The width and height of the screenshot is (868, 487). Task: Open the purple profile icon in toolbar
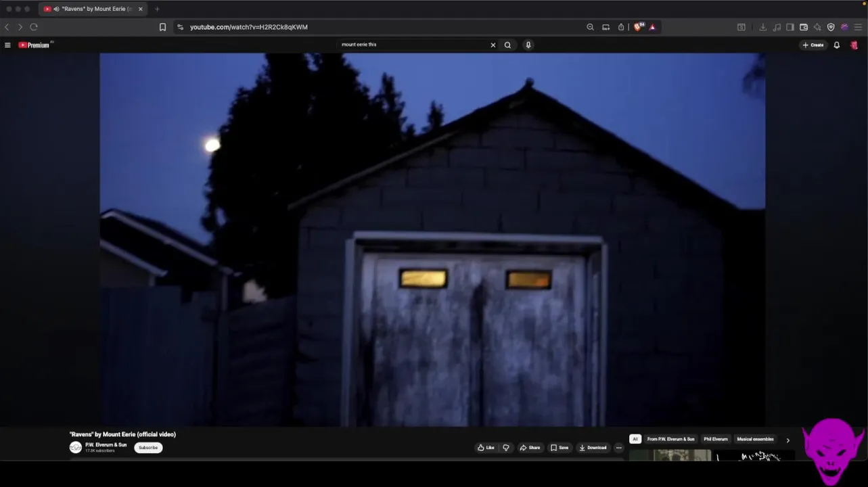[844, 27]
